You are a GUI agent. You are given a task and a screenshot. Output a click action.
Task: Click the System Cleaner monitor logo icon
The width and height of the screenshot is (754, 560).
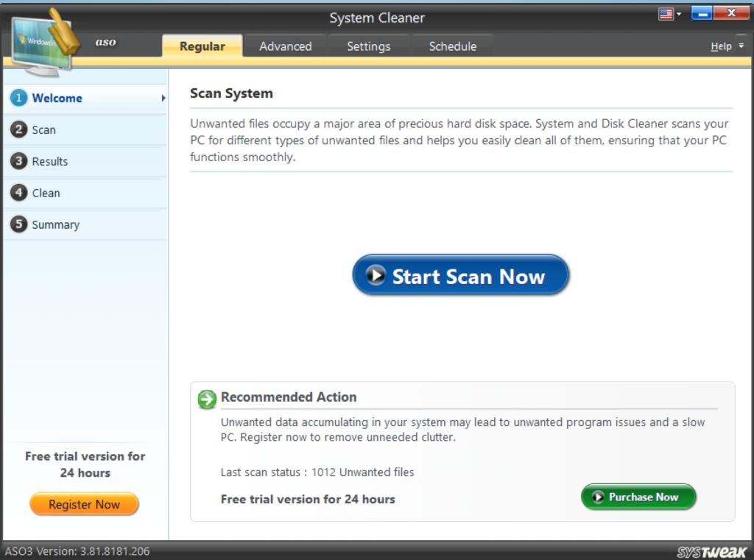(x=44, y=42)
